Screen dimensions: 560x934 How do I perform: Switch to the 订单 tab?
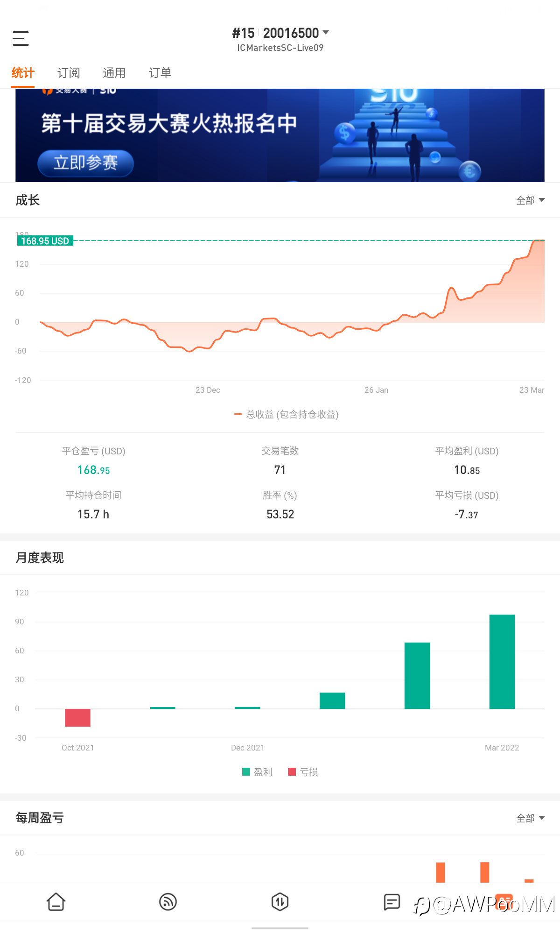(x=160, y=73)
